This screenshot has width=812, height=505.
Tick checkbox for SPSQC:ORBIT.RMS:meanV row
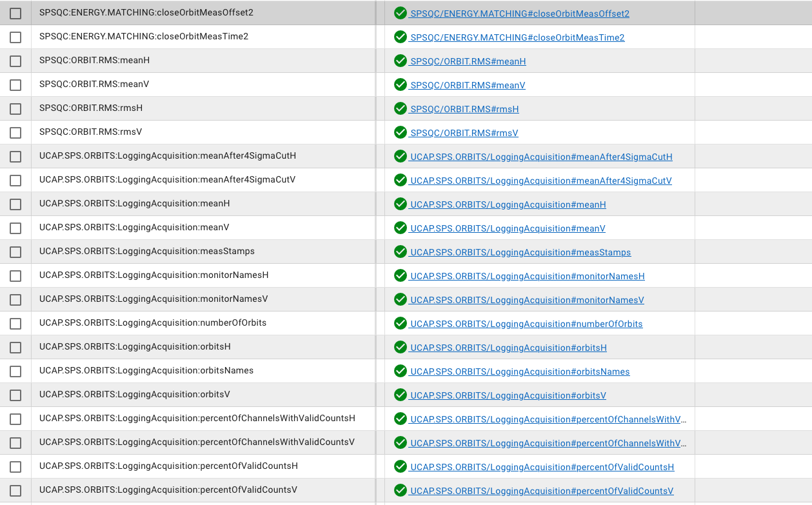[15, 85]
